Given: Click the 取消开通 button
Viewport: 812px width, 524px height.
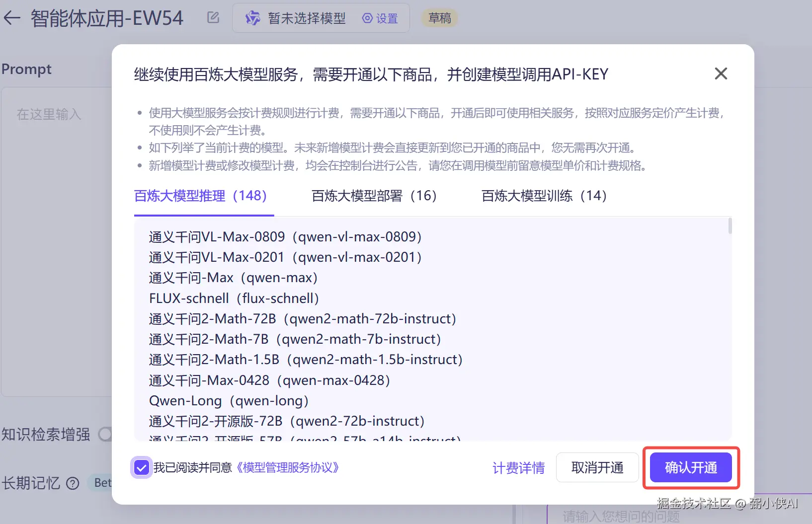Looking at the screenshot, I should [597, 467].
